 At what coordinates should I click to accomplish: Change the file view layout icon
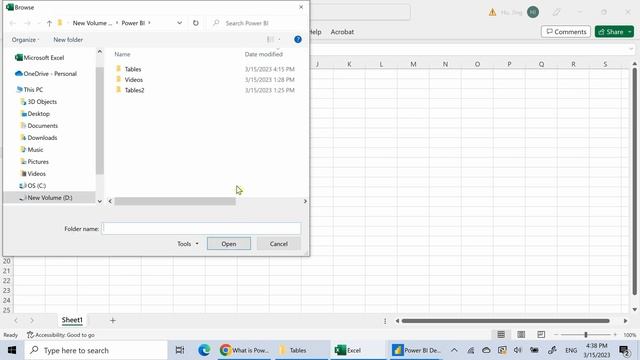click(x=270, y=40)
